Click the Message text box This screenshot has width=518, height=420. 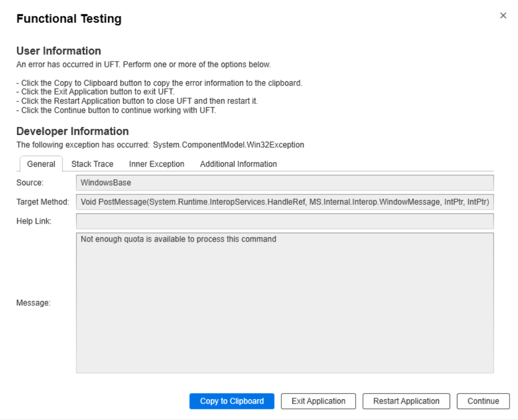tap(285, 303)
